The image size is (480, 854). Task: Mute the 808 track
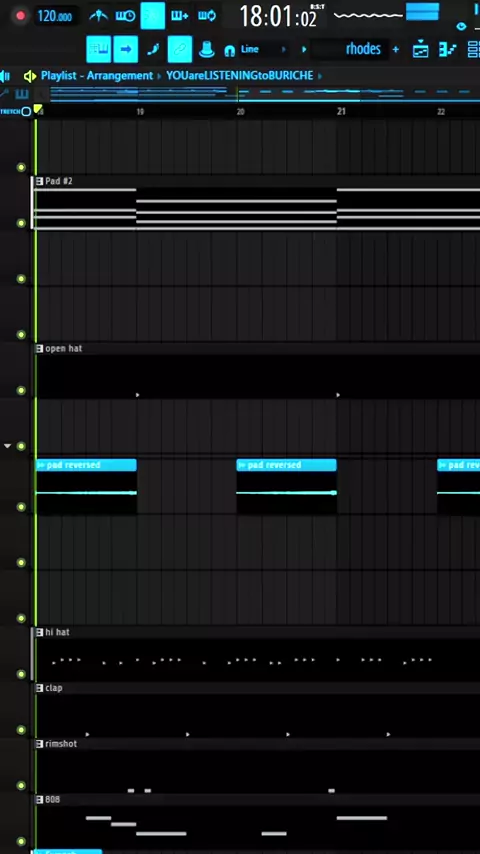(x=21, y=841)
